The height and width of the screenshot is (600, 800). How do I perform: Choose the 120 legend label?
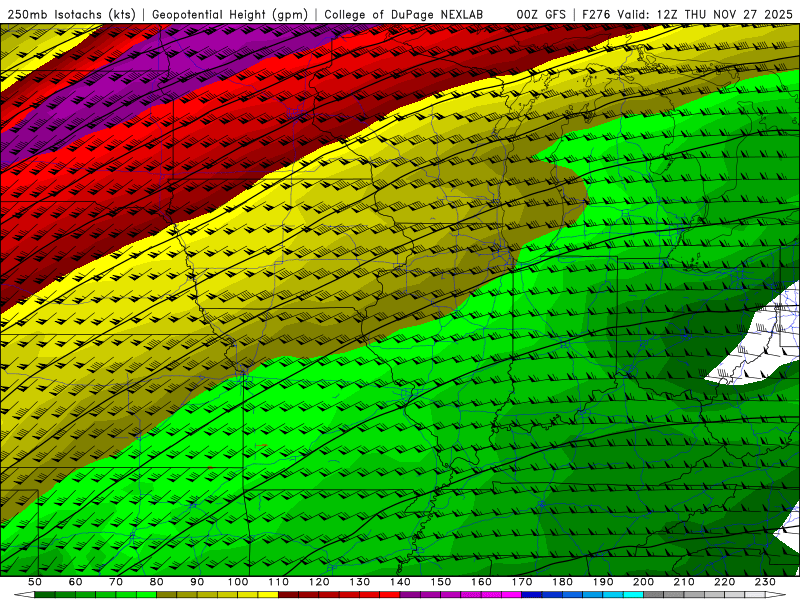319,582
